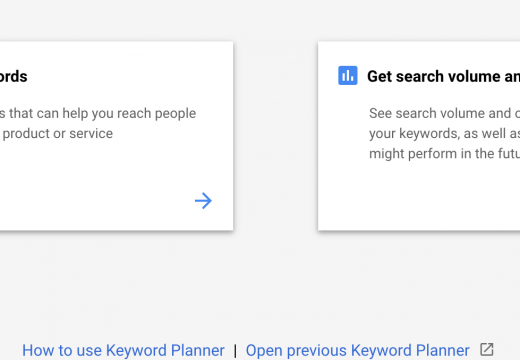Click the gray background above the cards

260,20
